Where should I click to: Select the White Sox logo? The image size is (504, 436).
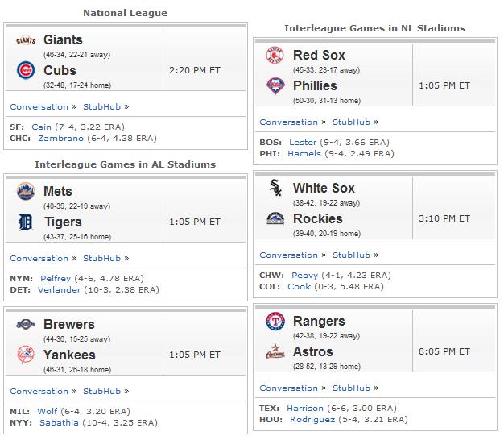click(x=276, y=188)
